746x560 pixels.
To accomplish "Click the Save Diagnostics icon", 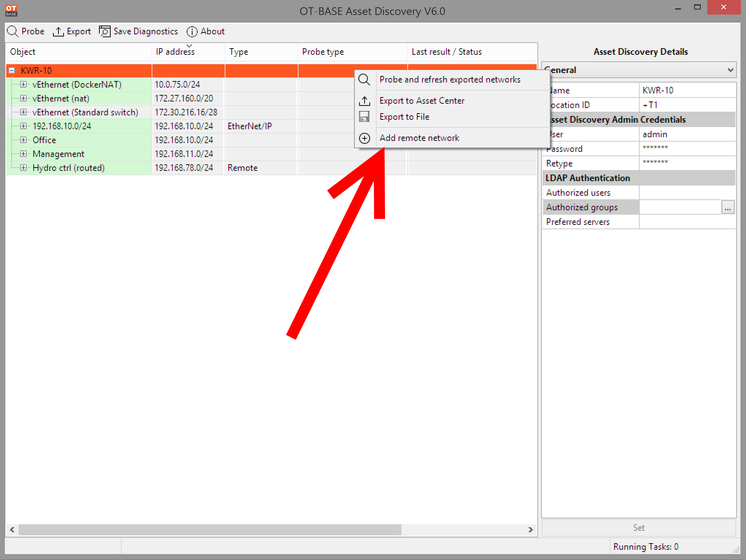I will point(104,31).
